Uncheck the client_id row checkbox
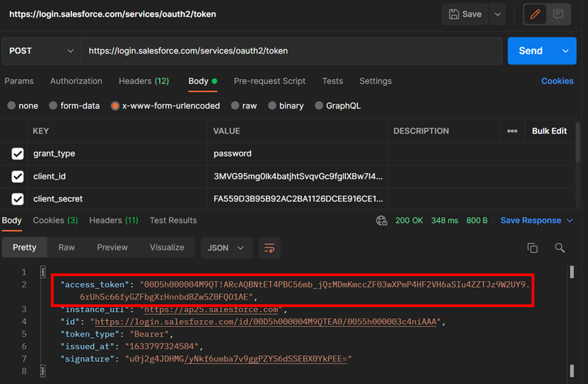The width and height of the screenshot is (588, 384). (18, 177)
